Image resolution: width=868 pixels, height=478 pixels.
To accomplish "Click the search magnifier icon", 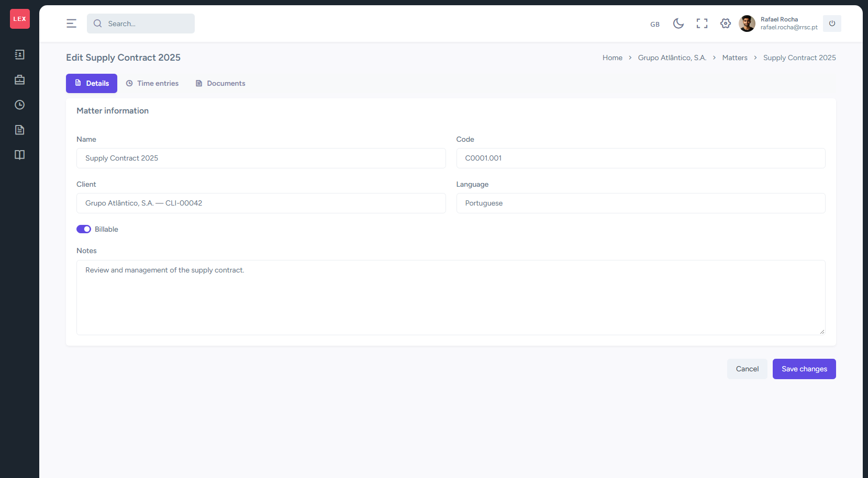I will point(97,24).
